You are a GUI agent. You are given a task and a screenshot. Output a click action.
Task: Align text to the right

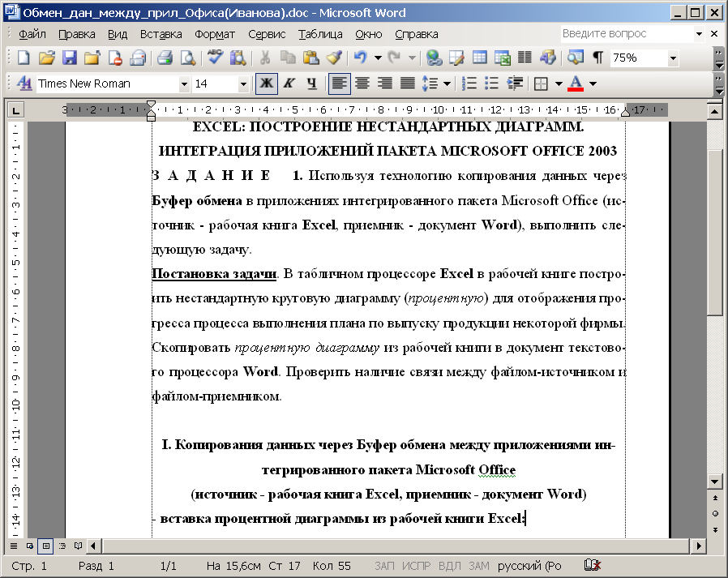(x=385, y=83)
